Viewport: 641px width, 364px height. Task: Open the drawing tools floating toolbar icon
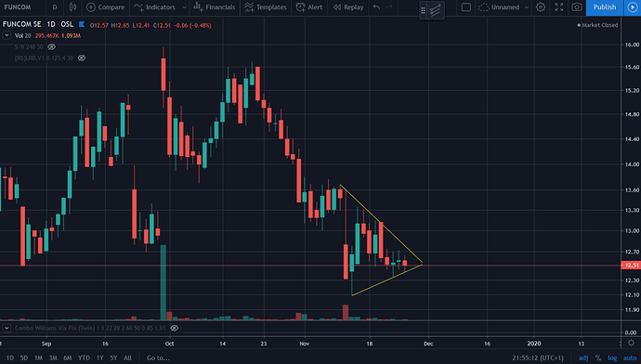(436, 10)
